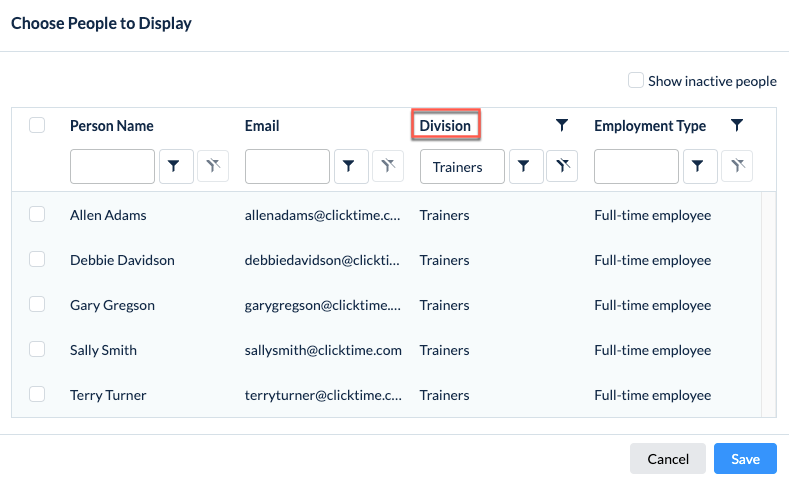Check the box for Allen Adams

37,214
